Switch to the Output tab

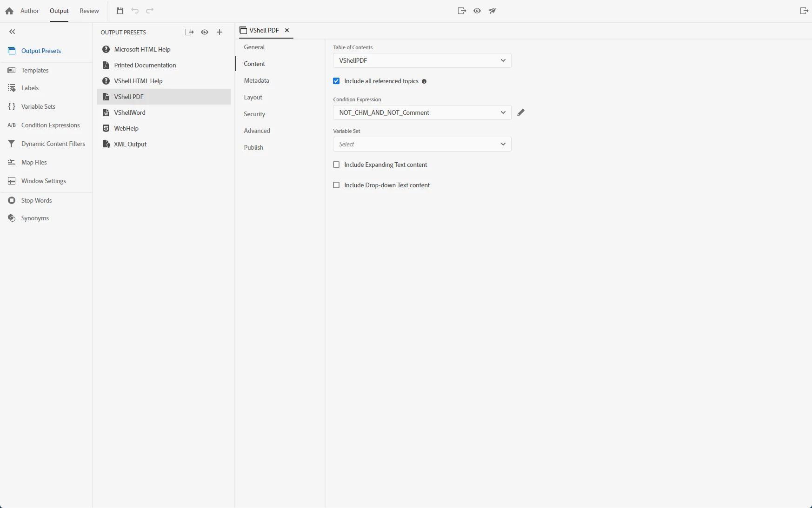pos(59,11)
